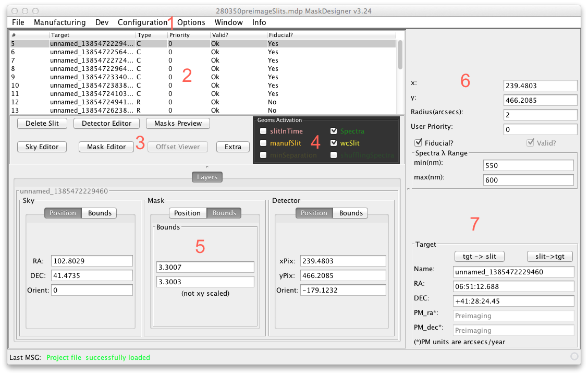Open the File menu
This screenshot has width=588, height=375.
(x=18, y=22)
